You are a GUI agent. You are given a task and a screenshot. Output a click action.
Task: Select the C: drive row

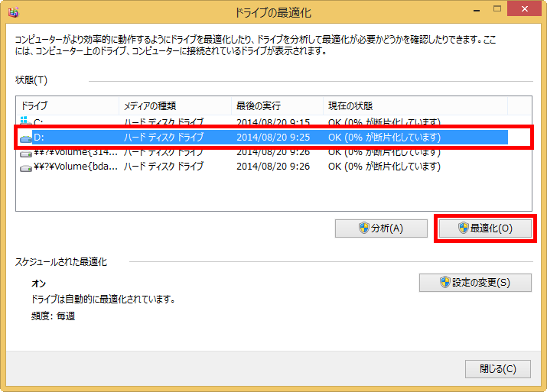coord(264,121)
